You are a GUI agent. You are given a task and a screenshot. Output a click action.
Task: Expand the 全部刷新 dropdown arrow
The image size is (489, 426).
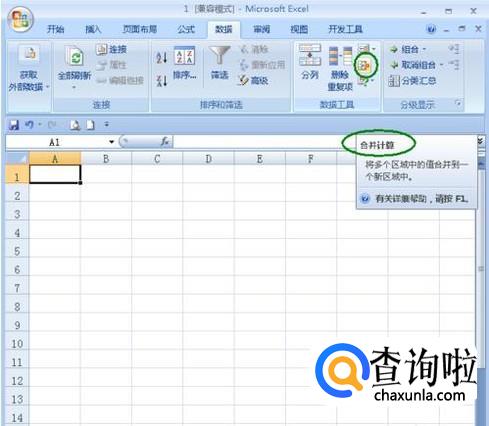pyautogui.click(x=74, y=88)
